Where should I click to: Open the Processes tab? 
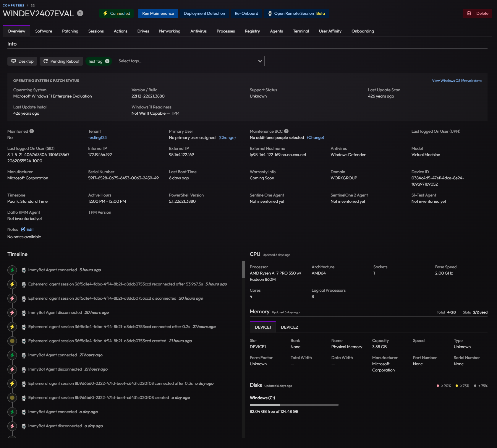coord(226,31)
